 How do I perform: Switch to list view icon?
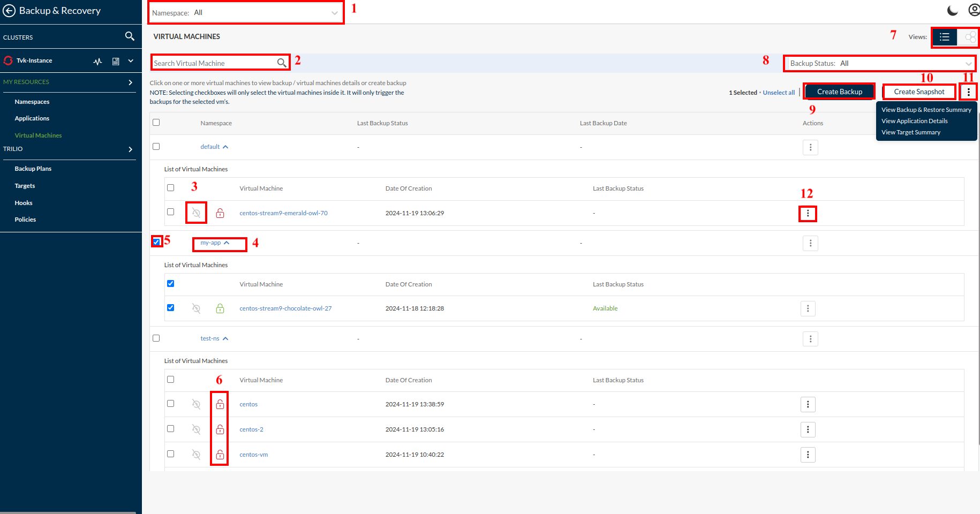[x=945, y=37]
